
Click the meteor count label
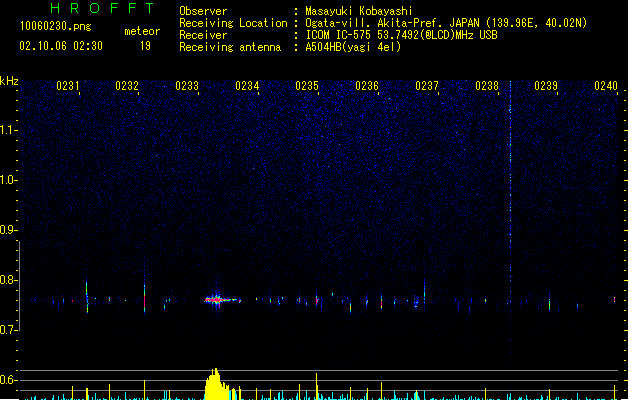pos(142,31)
